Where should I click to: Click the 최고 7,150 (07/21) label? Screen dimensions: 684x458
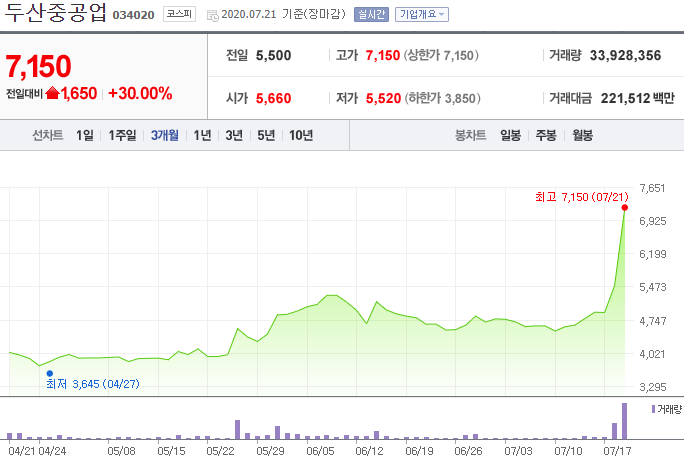581,197
